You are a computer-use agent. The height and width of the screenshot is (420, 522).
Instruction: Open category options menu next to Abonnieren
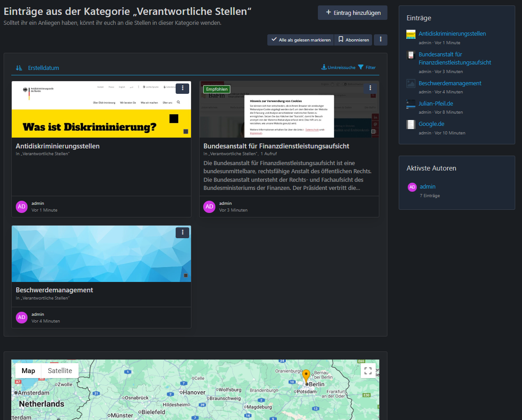381,40
